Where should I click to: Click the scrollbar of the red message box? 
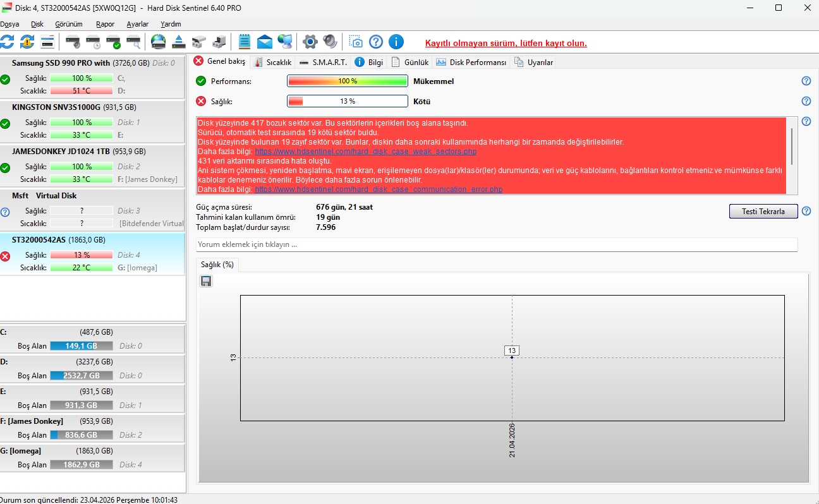point(792,147)
